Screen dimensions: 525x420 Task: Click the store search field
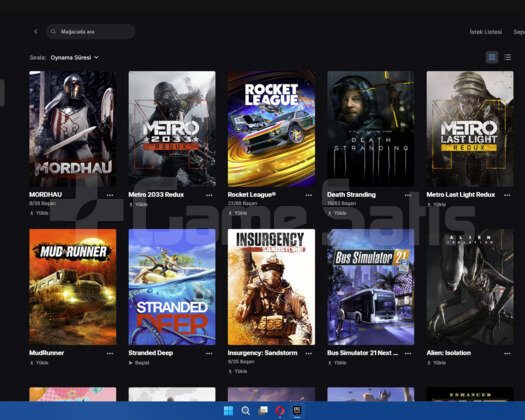click(90, 31)
